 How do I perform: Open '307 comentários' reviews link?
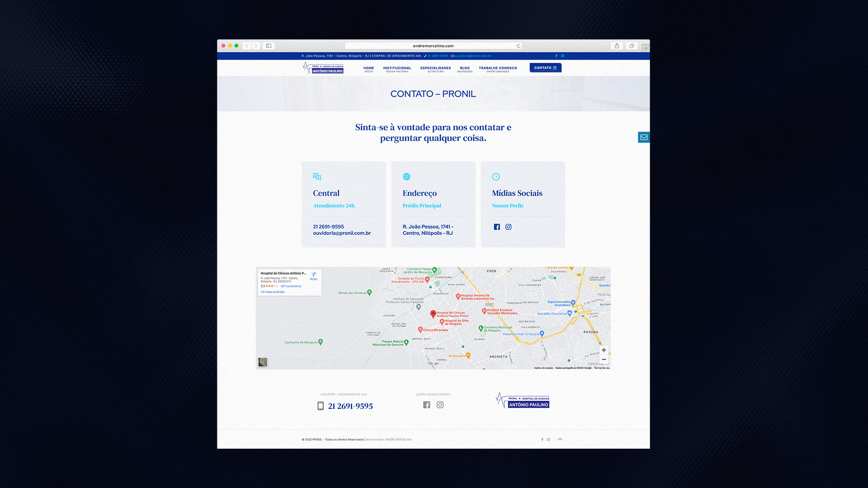[291, 286]
